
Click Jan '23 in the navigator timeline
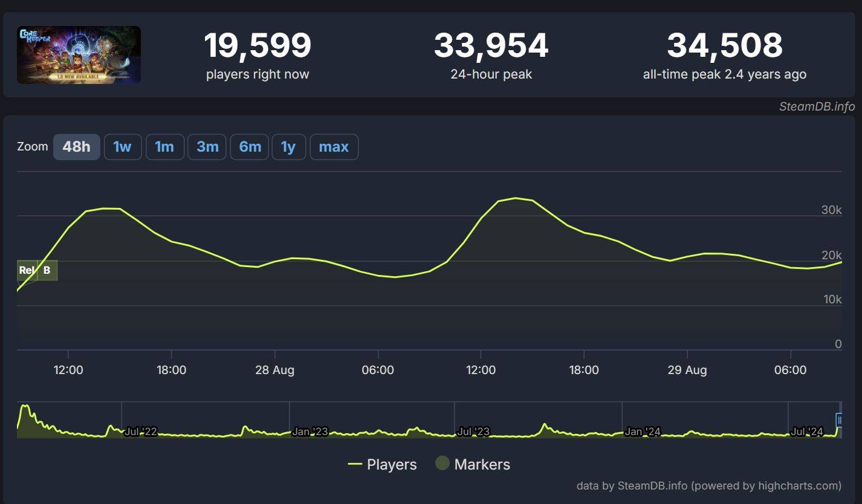(x=309, y=431)
